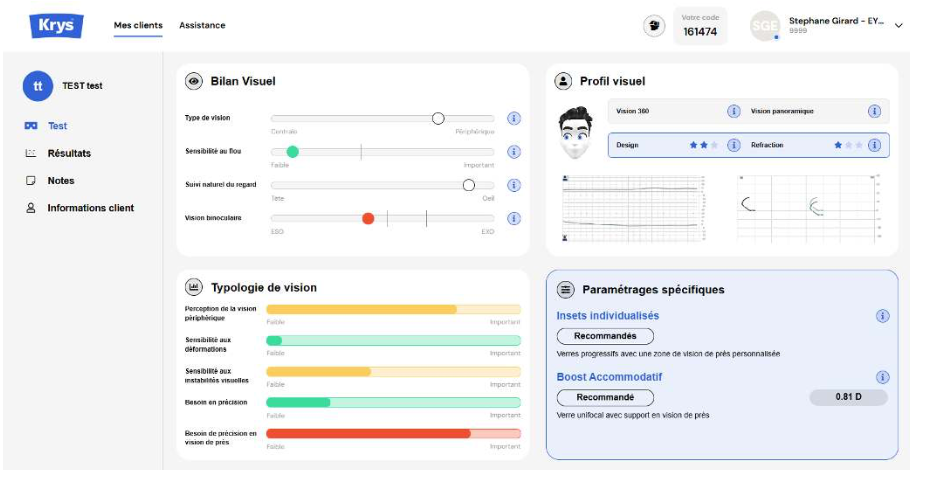Viewport: 929px width, 491px height.
Task: Expand the Stephane Girard account dropdown
Action: tap(898, 25)
